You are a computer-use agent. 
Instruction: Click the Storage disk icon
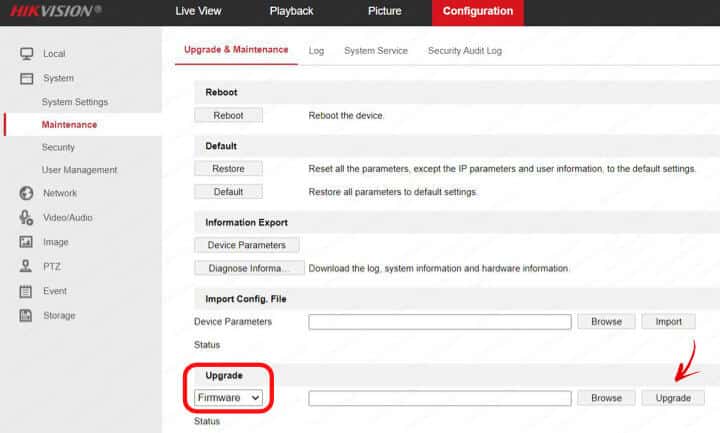[x=27, y=316]
